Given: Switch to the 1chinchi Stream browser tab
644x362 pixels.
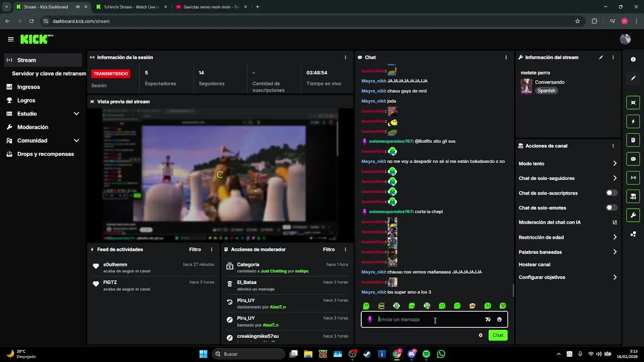Looking at the screenshot, I should coord(131,7).
